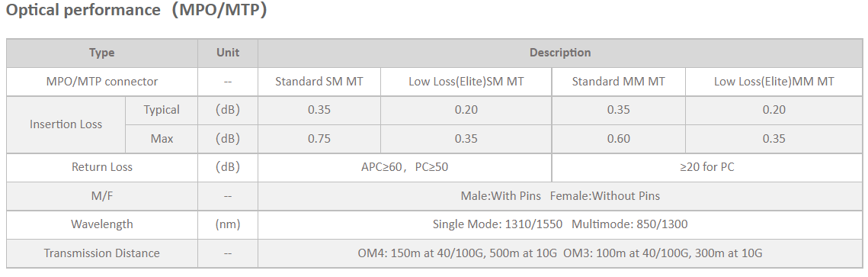868x277 pixels.
Task: Select the ≥20 for PC cell
Action: (x=707, y=167)
